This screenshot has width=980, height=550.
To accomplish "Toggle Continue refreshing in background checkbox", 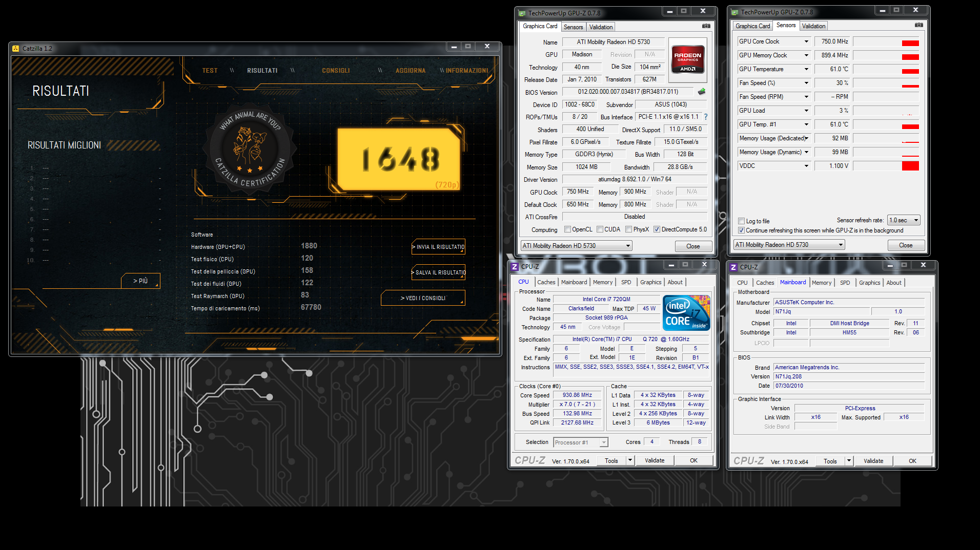I will click(x=741, y=230).
